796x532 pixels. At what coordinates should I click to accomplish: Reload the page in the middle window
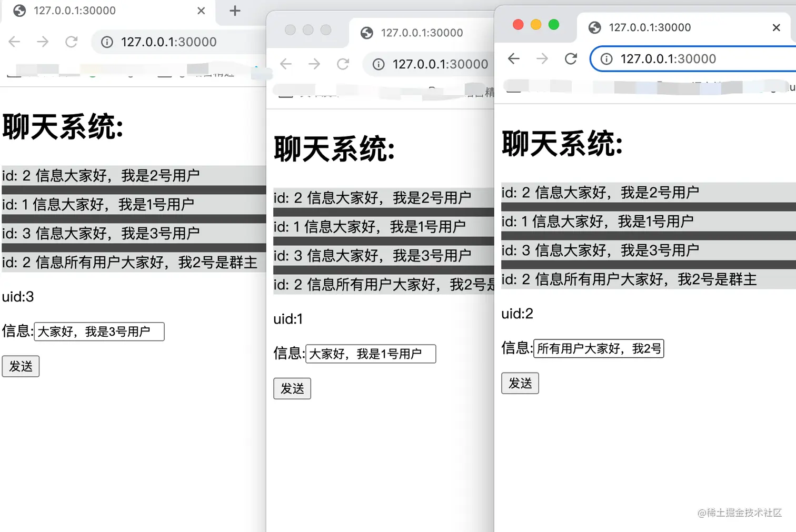pyautogui.click(x=343, y=64)
